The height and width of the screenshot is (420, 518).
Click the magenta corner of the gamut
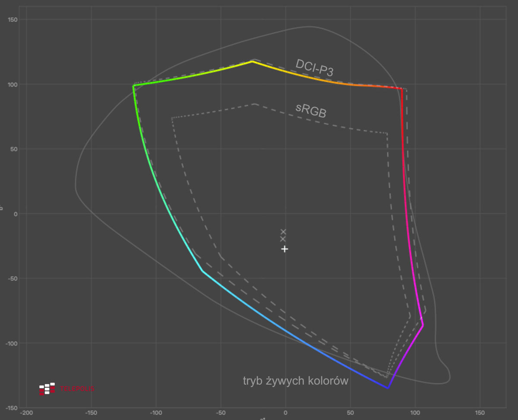[423, 326]
